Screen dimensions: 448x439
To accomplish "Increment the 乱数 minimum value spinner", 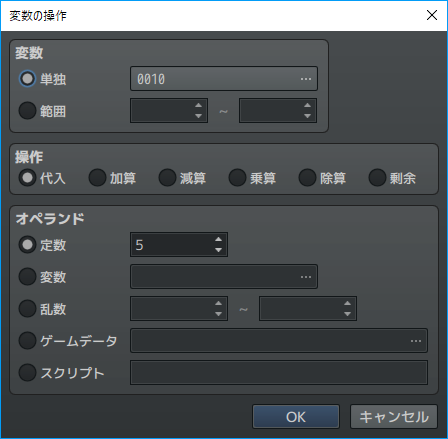I will point(218,303).
